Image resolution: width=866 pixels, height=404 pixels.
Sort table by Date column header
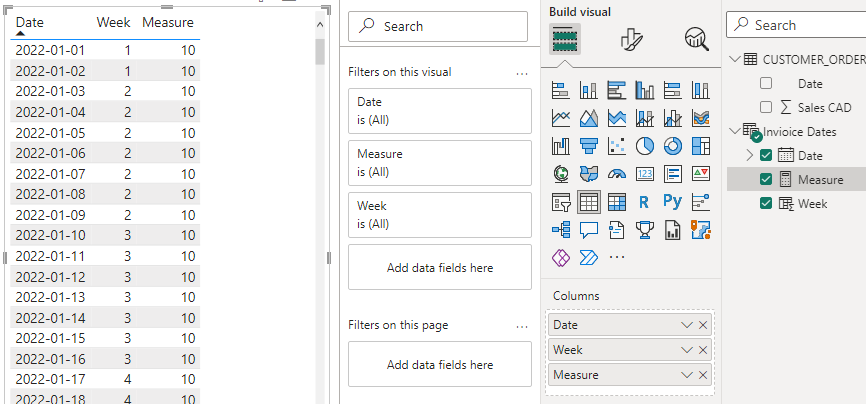(x=29, y=23)
